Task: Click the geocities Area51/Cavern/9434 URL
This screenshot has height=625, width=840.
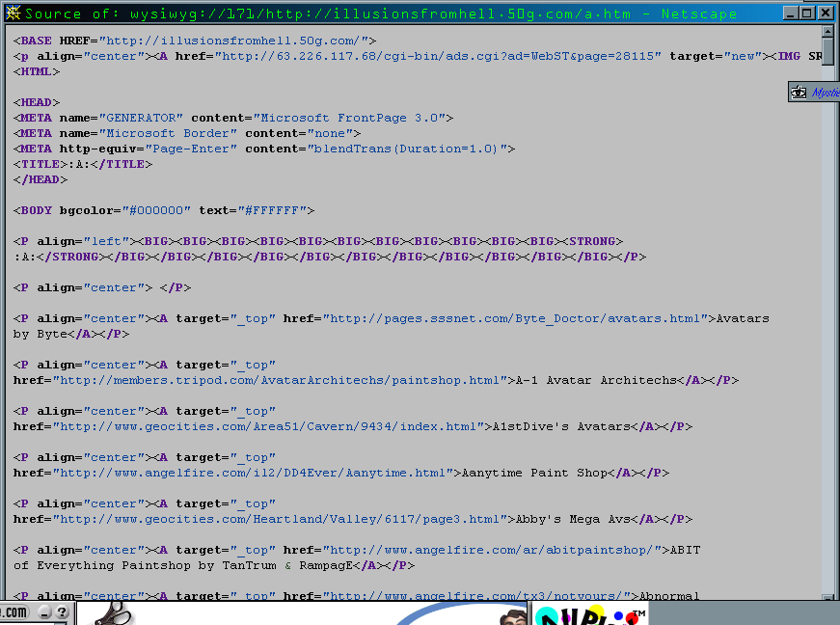Action: click(x=268, y=427)
